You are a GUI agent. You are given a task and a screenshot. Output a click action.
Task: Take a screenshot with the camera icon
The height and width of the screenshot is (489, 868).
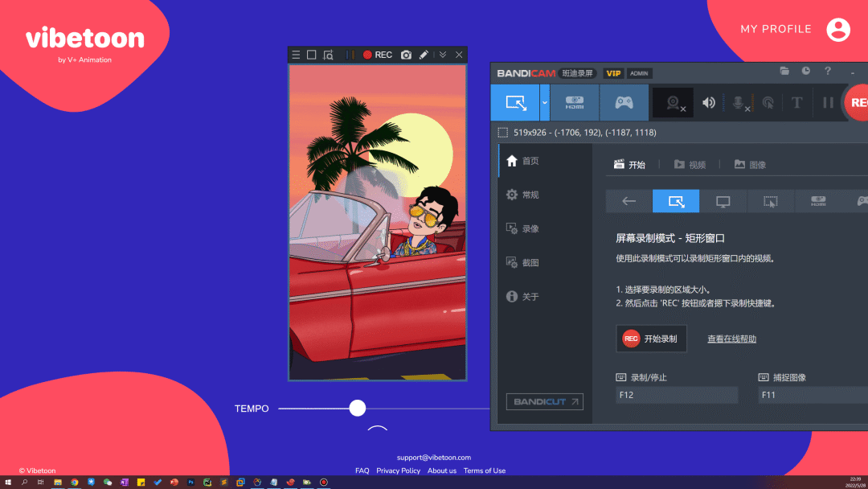click(406, 55)
